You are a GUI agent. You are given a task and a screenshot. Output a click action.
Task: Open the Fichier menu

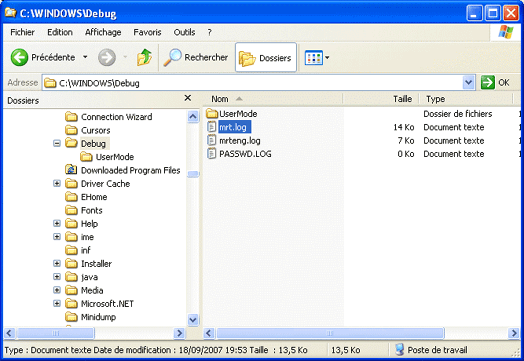(22, 32)
